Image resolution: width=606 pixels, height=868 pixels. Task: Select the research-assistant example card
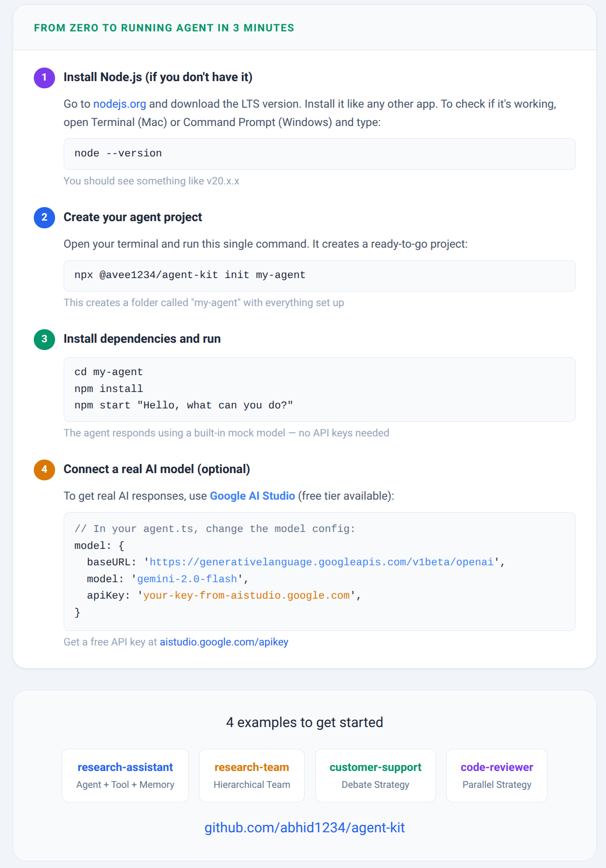point(125,775)
